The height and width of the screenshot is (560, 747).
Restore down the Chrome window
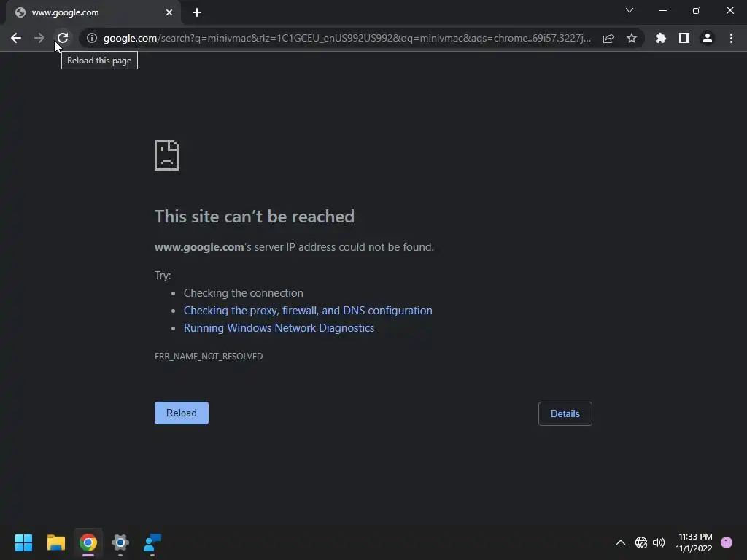click(x=697, y=10)
